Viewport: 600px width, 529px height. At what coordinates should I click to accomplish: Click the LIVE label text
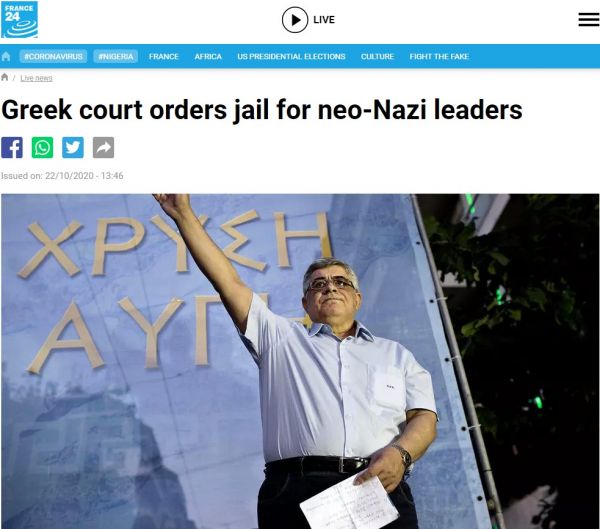[x=324, y=20]
